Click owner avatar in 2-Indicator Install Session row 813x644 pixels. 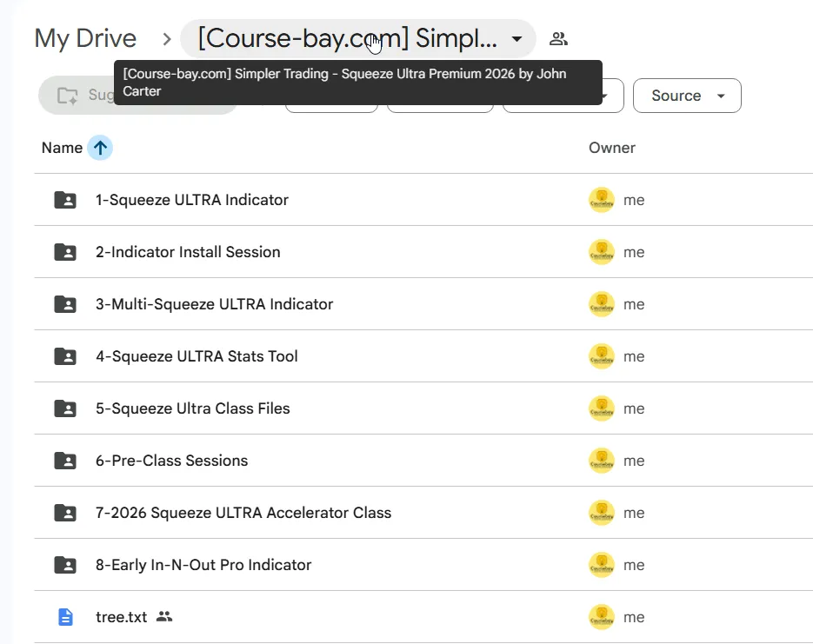tap(602, 252)
